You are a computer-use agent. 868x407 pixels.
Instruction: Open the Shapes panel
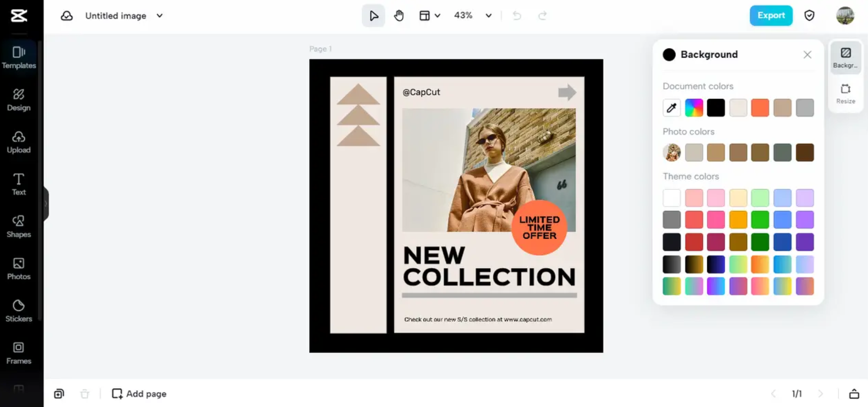[19, 226]
